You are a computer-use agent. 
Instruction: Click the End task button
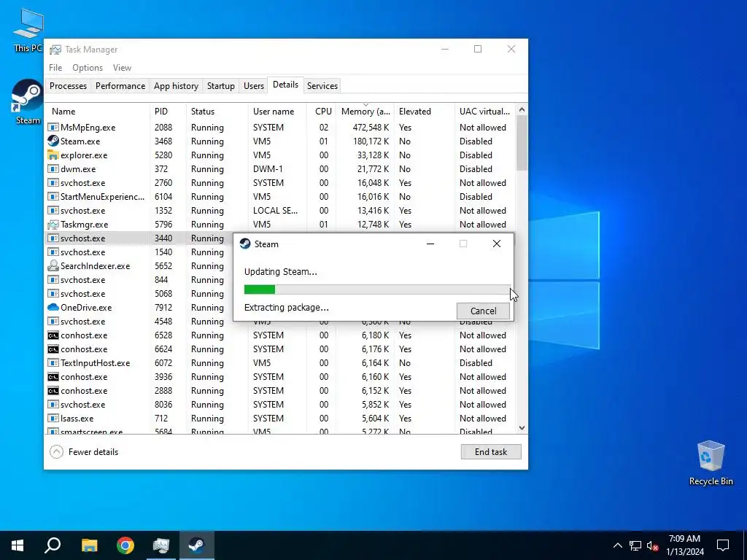(x=491, y=452)
